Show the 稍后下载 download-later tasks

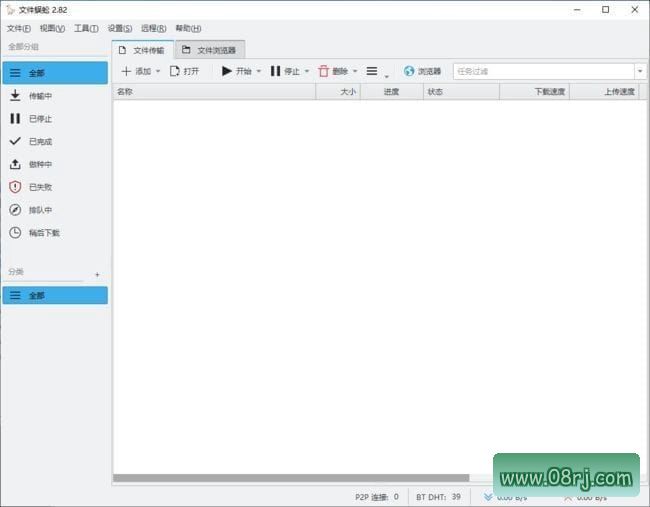point(55,233)
